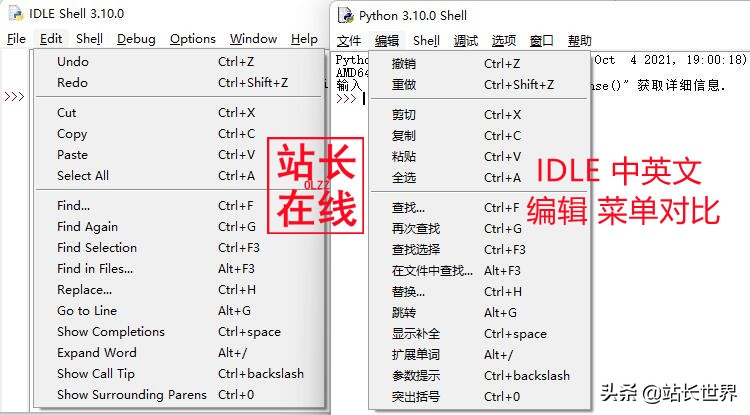The width and height of the screenshot is (750, 415).
Task: Choose Redo from the Edit menu
Action: [x=180, y=83]
